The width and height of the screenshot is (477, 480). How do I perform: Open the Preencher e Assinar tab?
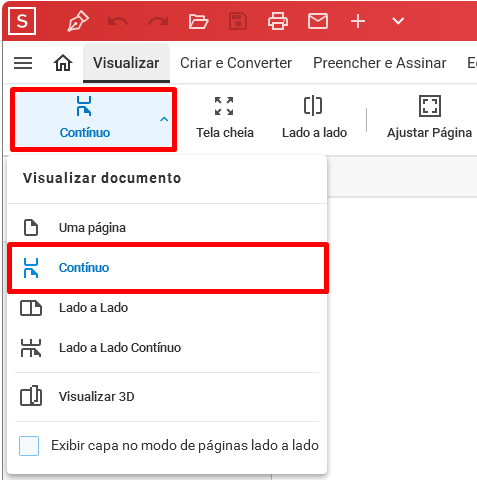(379, 63)
